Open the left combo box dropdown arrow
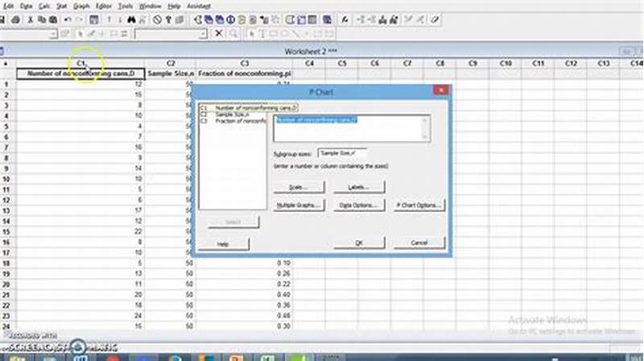The width and height of the screenshot is (644, 361). pos(53,34)
